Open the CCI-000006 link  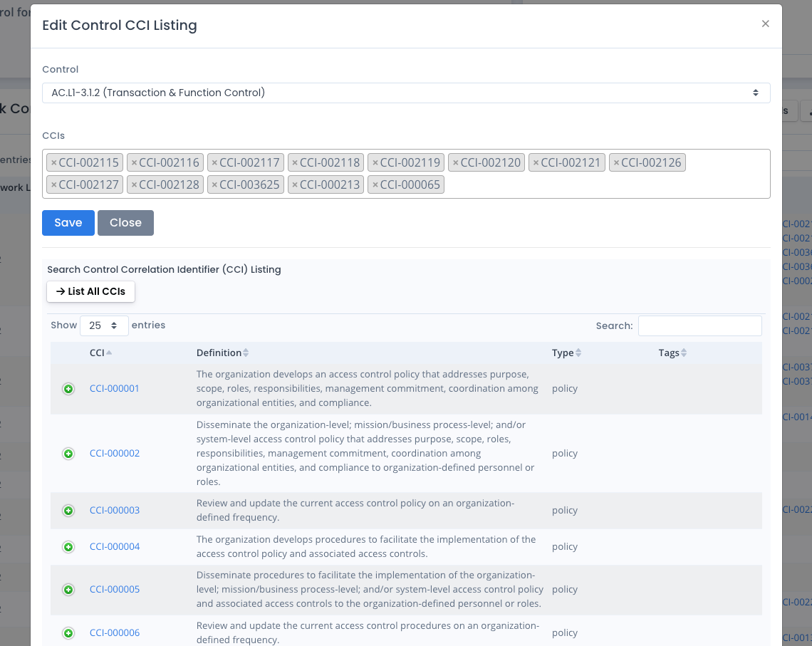115,633
